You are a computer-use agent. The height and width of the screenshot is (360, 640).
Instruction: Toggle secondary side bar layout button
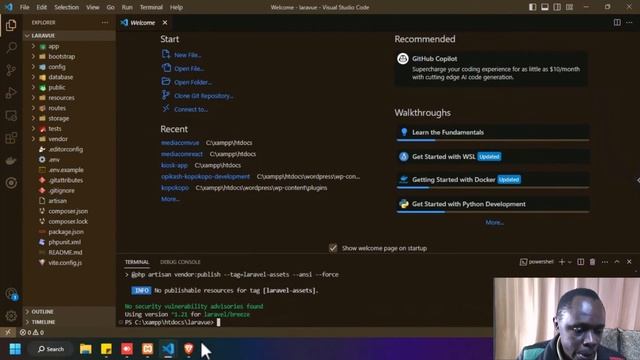coord(557,7)
